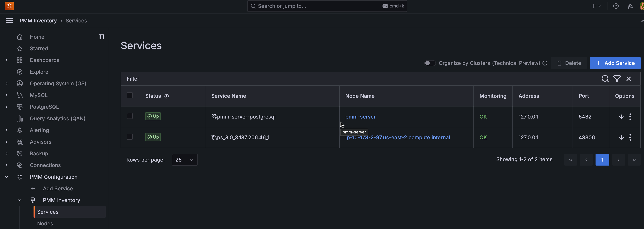Select all services header checkbox
This screenshot has height=229, width=644.
click(130, 95)
